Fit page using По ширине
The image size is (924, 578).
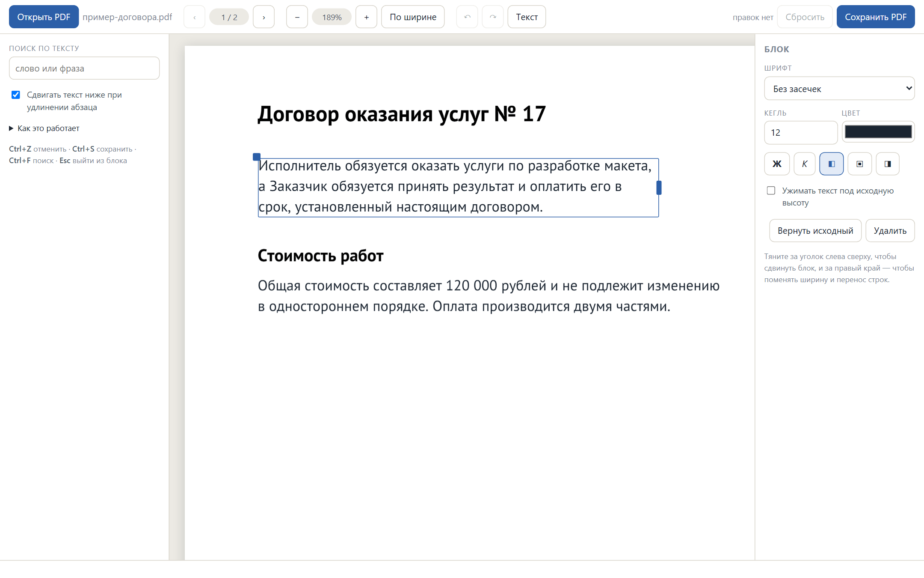[x=413, y=17]
